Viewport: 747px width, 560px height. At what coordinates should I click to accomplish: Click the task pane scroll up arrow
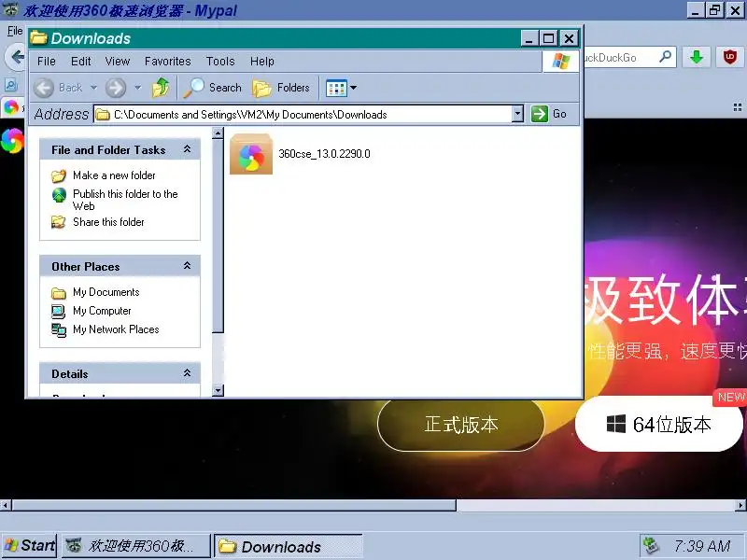tap(218, 133)
